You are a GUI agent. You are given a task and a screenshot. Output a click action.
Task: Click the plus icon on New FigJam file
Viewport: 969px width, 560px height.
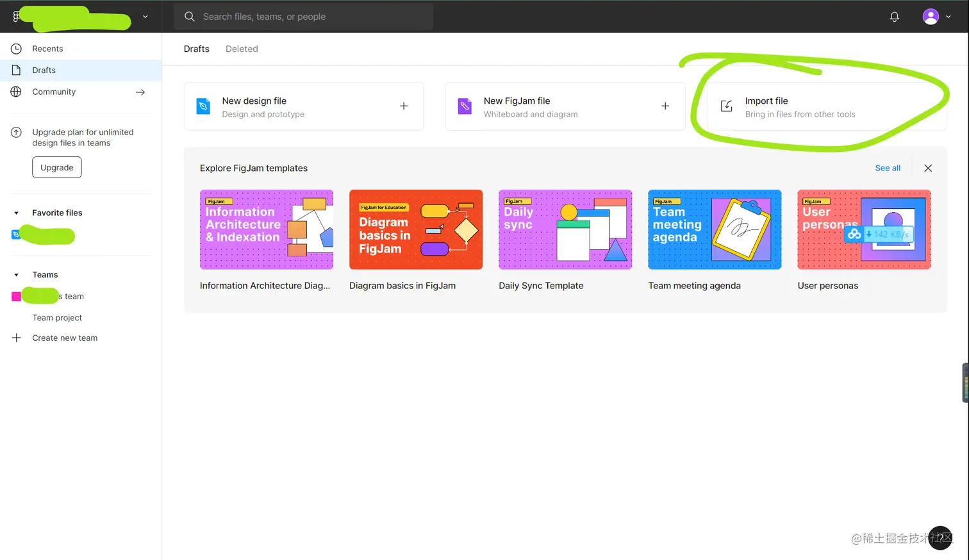[x=665, y=106]
